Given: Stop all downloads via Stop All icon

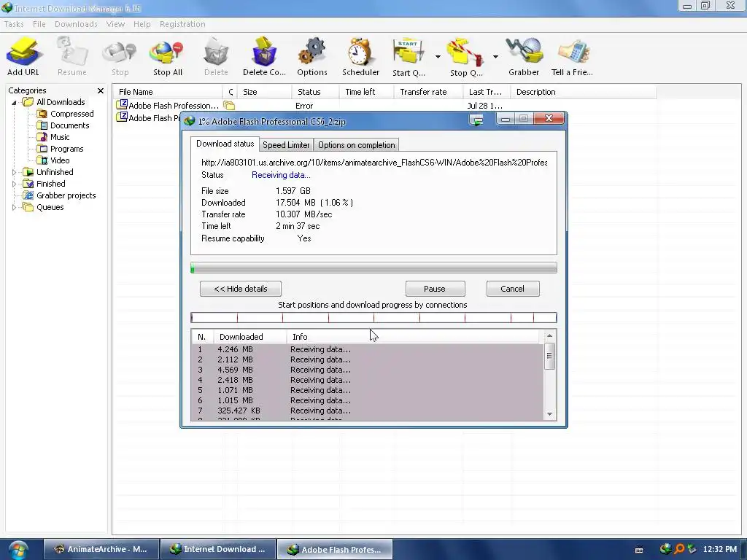Looking at the screenshot, I should pyautogui.click(x=167, y=57).
